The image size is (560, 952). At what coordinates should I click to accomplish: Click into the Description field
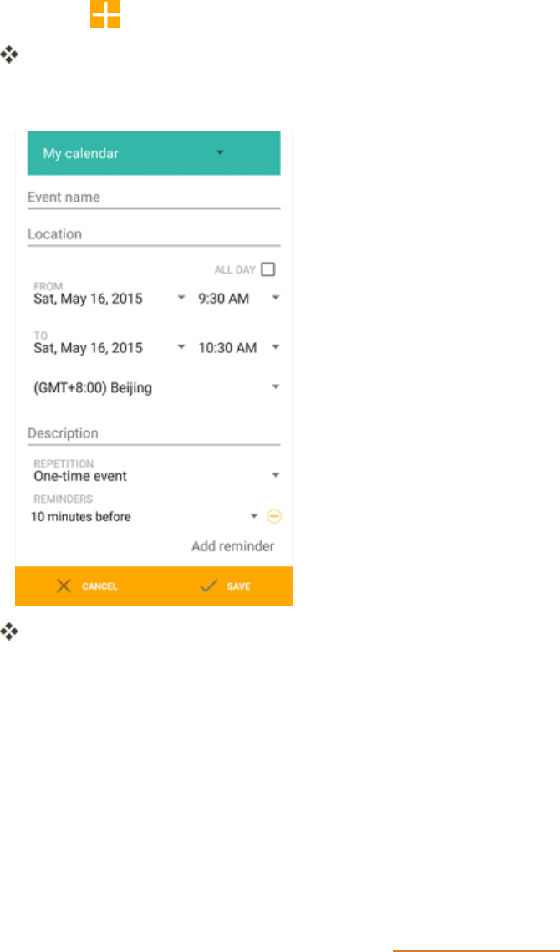point(153,433)
